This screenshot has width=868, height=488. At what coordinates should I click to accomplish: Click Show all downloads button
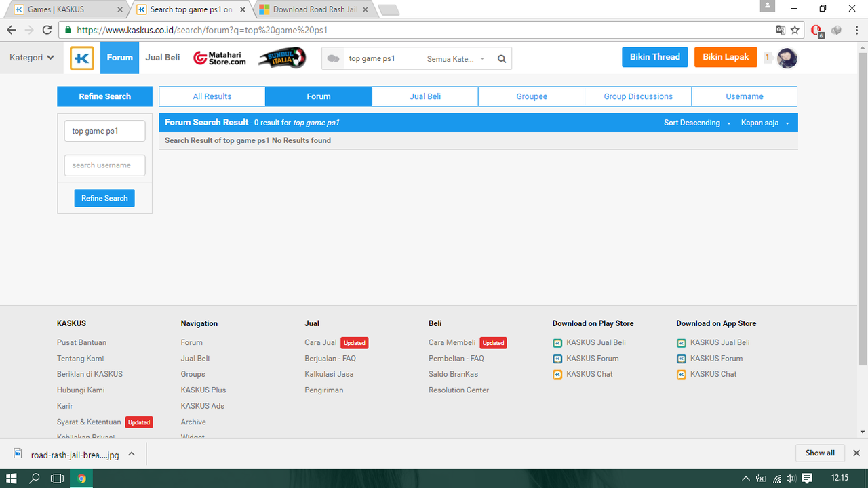click(x=820, y=453)
